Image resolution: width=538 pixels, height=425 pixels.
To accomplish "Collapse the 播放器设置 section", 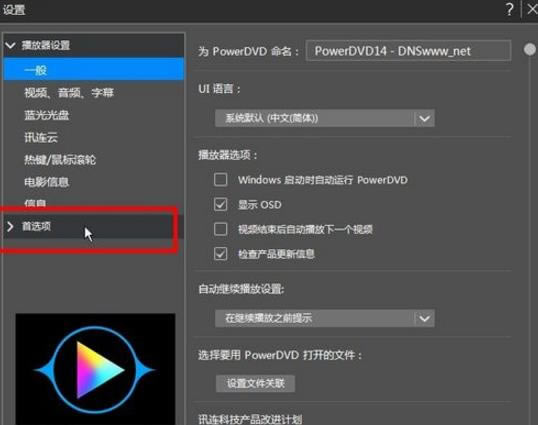I will [93, 45].
